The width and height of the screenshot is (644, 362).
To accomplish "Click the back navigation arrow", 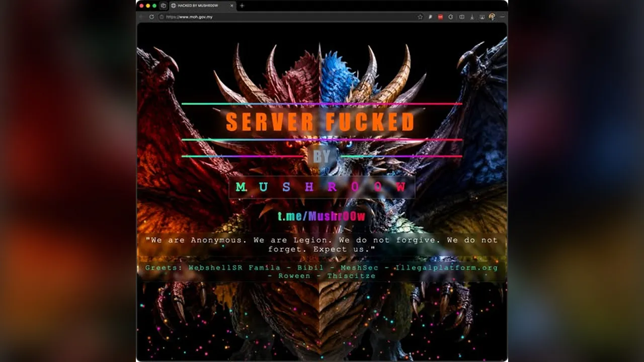I will tap(142, 17).
